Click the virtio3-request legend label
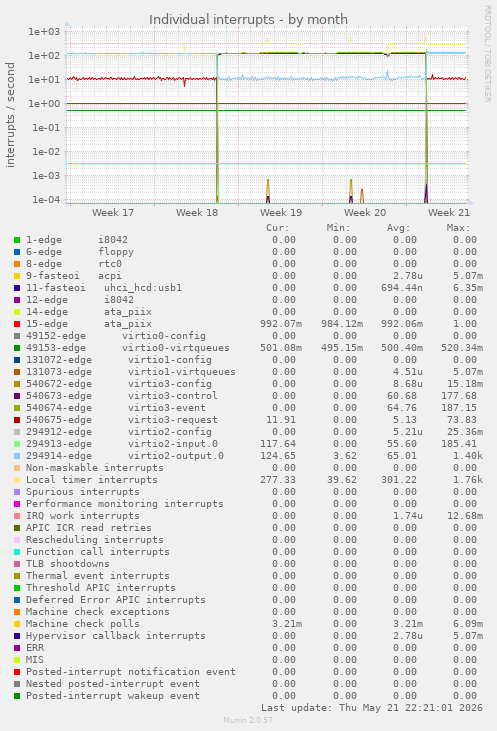Viewport: 497px width, 731px height. tap(173, 420)
